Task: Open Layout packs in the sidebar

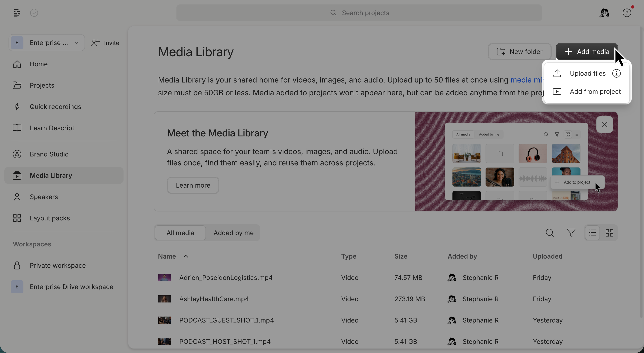Action: tap(50, 218)
